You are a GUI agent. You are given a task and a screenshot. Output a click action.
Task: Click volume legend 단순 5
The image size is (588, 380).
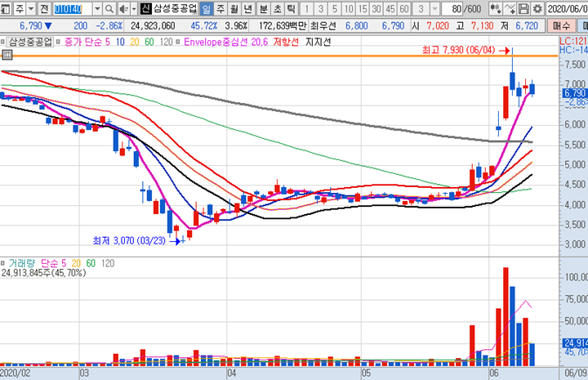[53, 263]
